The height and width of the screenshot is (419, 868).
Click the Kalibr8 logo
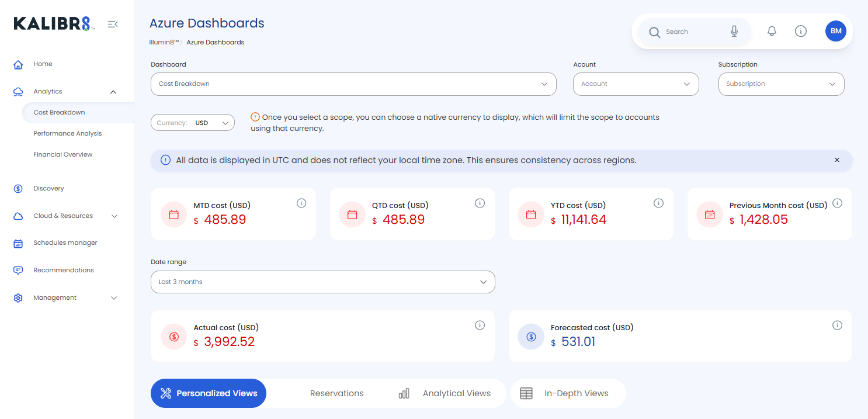pyautogui.click(x=54, y=24)
